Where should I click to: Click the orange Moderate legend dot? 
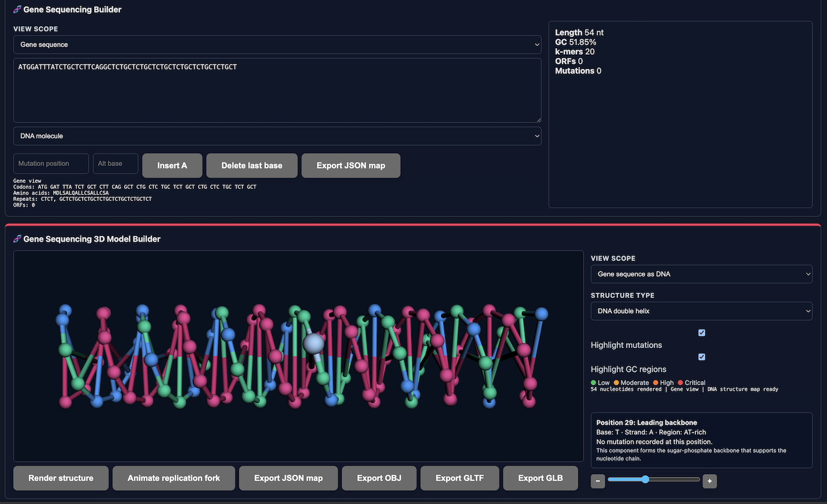[x=616, y=383]
